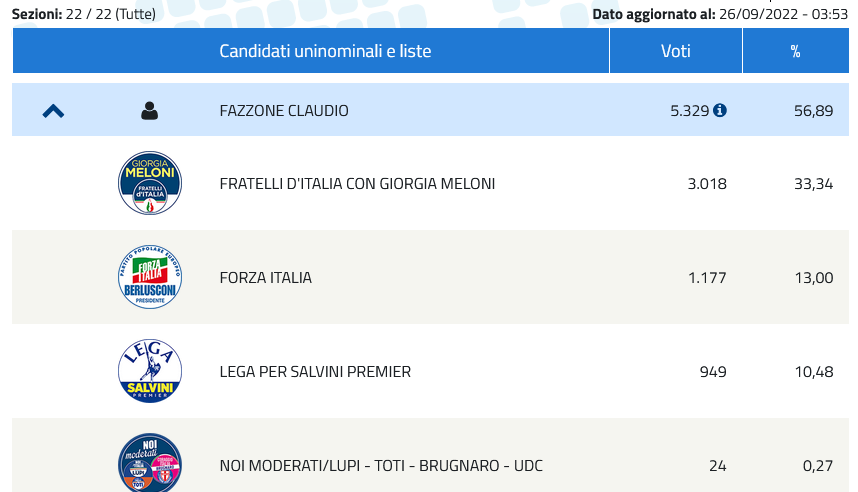Click the Lega Salvini Premier logo
Viewport: 858px width, 492px height.
[x=150, y=371]
